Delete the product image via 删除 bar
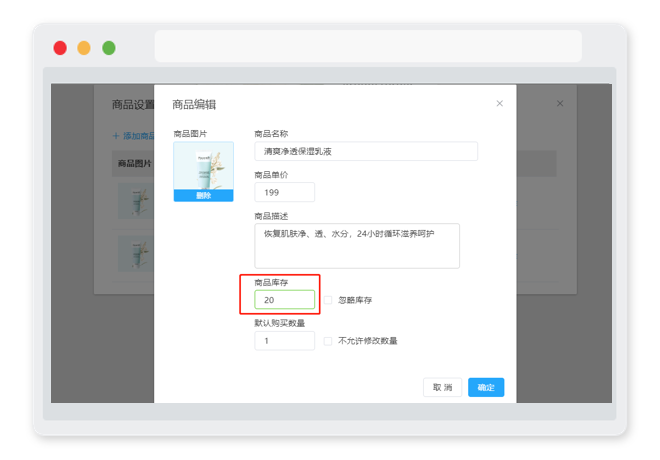This screenshot has height=460, width=660. pos(204,196)
